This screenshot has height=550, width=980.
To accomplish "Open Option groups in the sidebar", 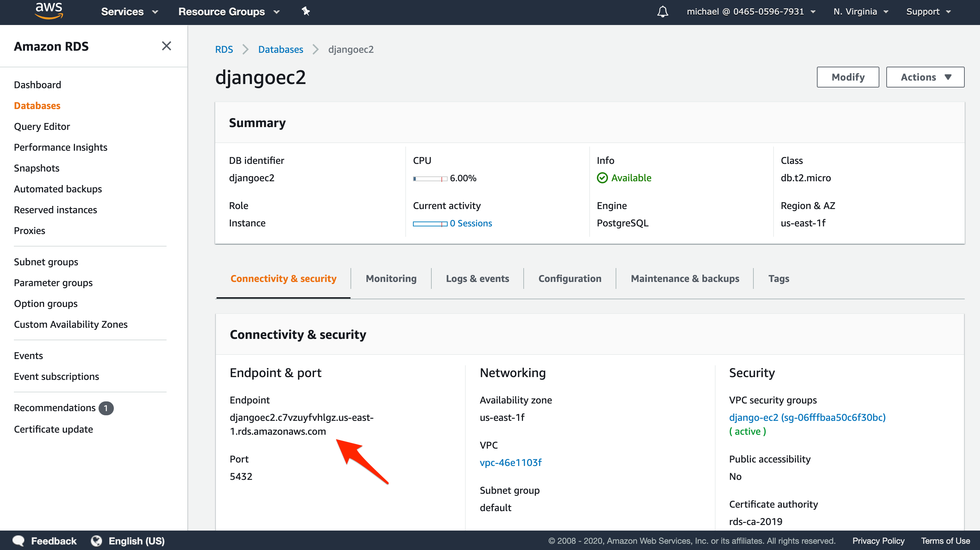I will [x=46, y=304].
